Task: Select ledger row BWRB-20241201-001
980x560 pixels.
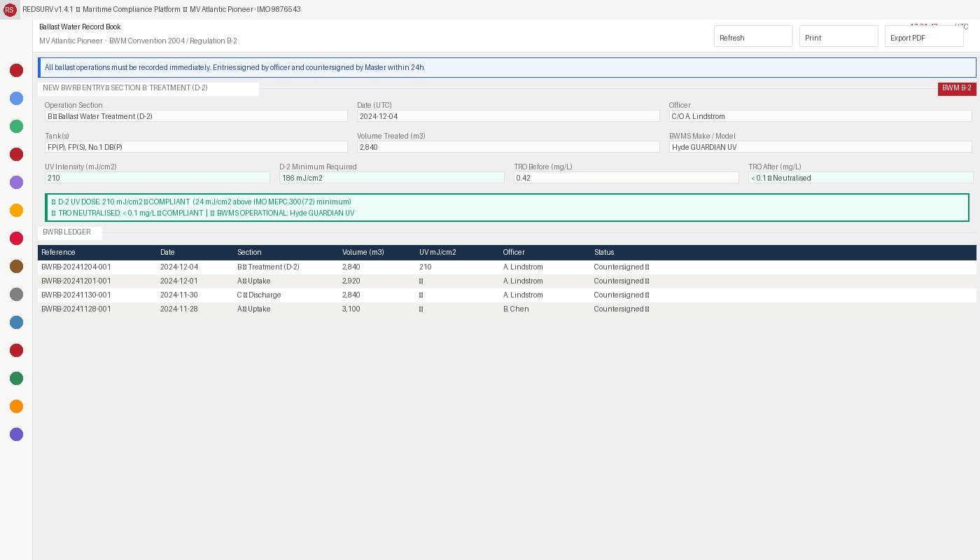Action: 507,281
